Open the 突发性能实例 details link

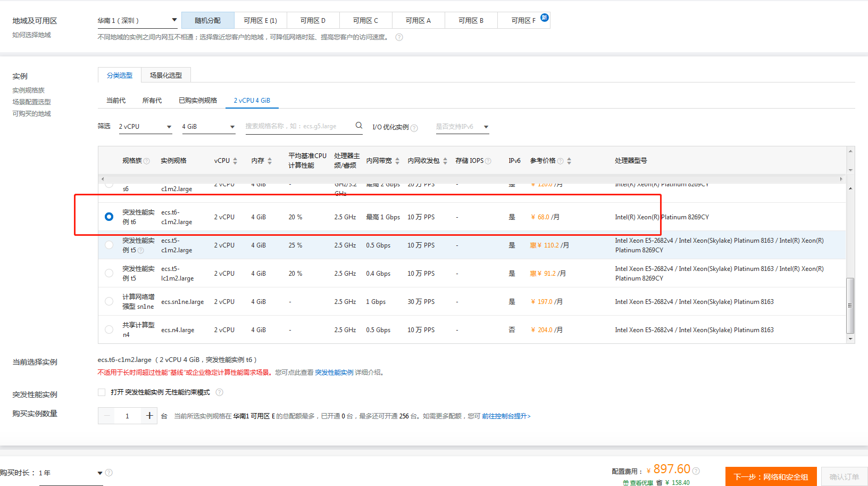[334, 372]
